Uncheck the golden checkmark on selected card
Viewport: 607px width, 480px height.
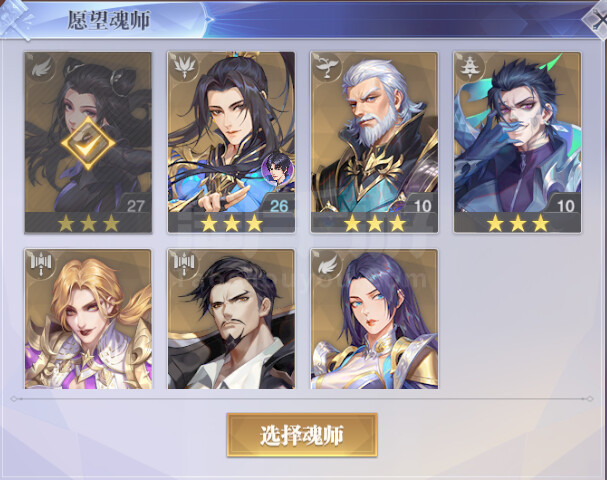tap(88, 144)
